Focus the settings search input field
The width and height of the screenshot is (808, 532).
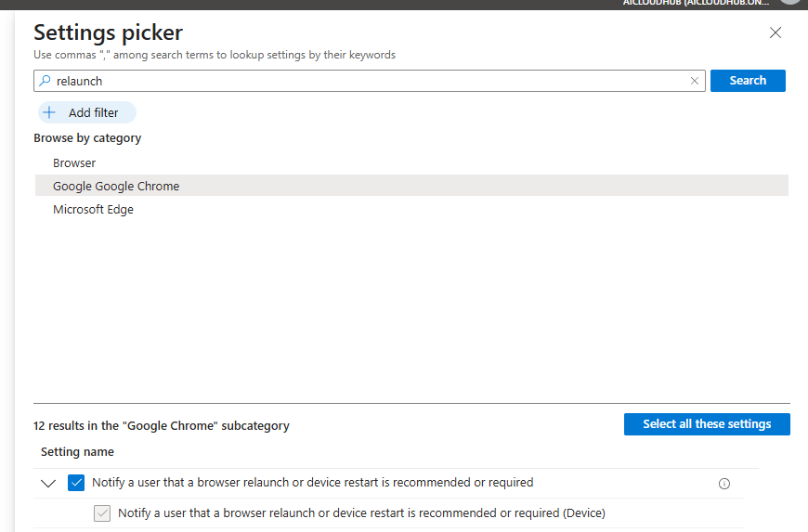click(371, 81)
